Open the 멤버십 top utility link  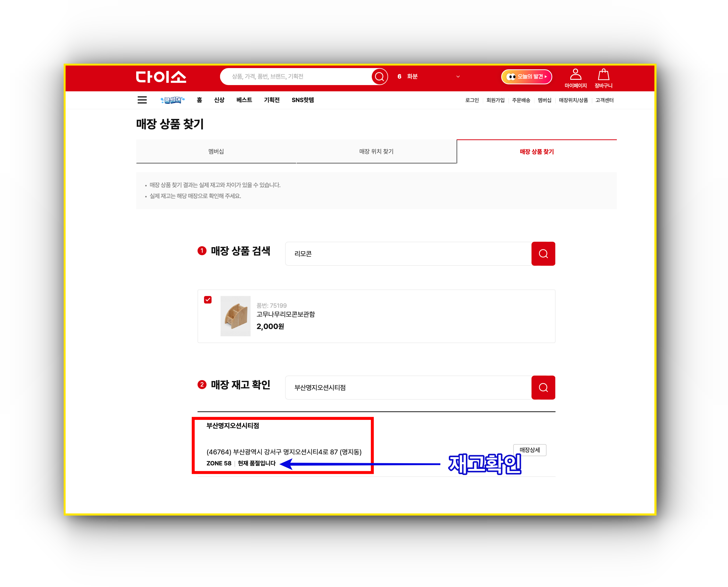point(544,100)
